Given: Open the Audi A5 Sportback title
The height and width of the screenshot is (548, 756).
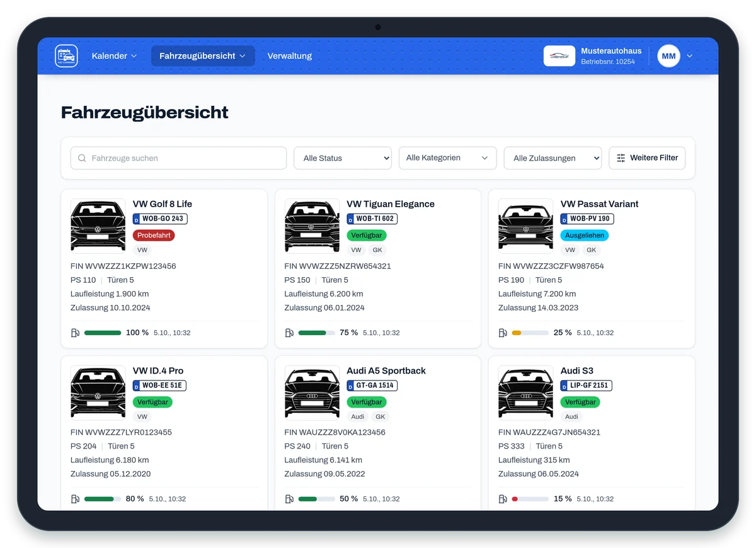Looking at the screenshot, I should click(386, 371).
